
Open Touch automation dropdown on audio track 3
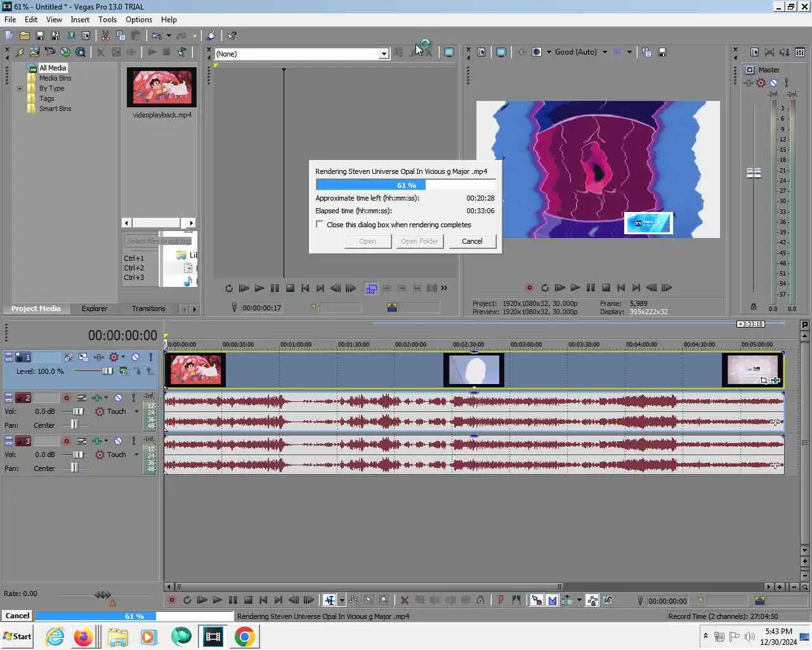[136, 454]
